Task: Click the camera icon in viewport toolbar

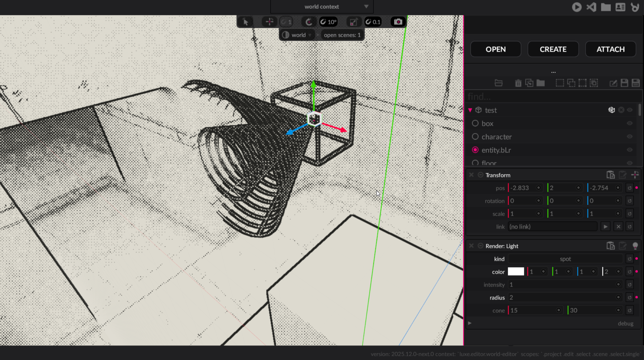Action: tap(398, 22)
